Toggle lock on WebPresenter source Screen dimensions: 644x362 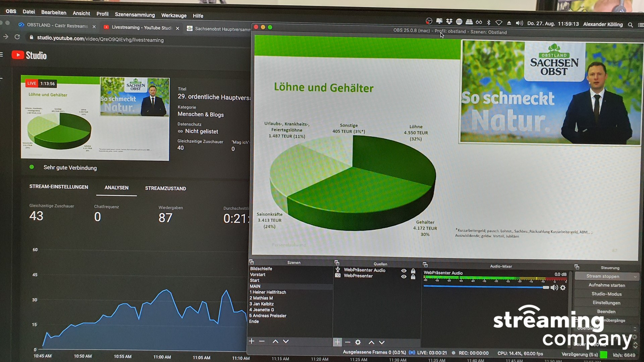(x=413, y=277)
